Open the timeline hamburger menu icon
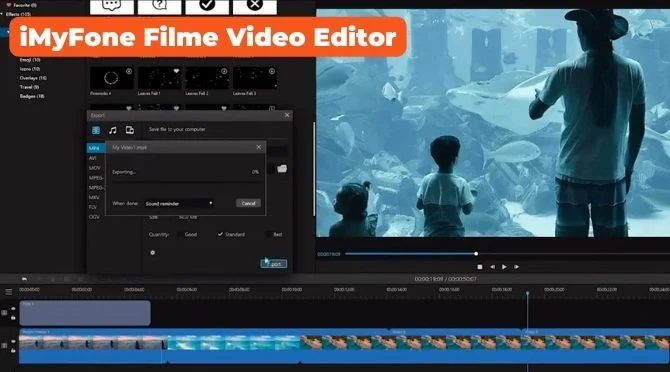This screenshot has height=372, width=670. [x=9, y=292]
